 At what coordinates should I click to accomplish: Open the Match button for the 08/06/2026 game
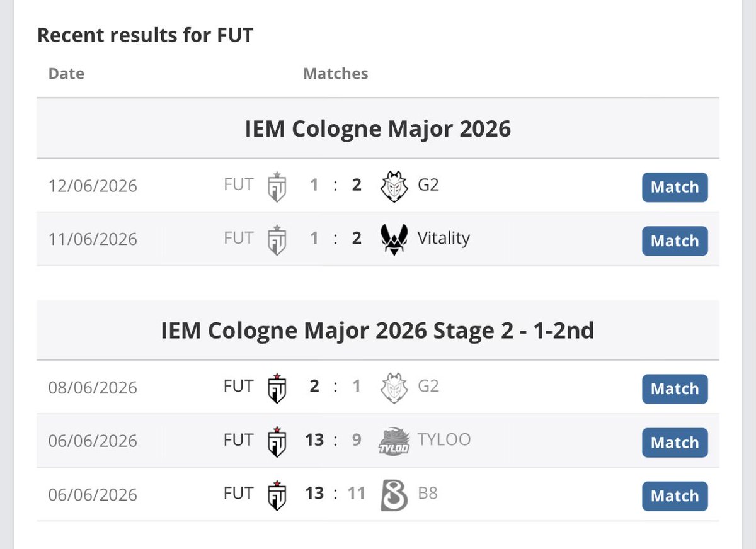pyautogui.click(x=675, y=388)
